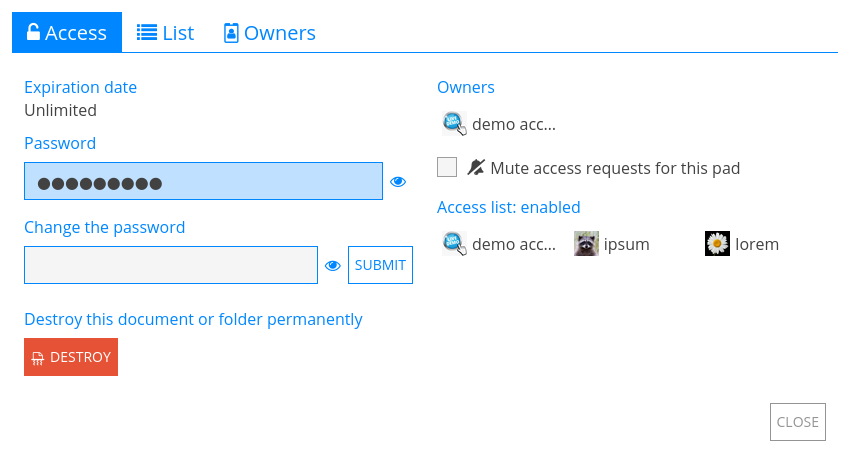Show the current password with eye icon
849x465 pixels.
click(398, 182)
